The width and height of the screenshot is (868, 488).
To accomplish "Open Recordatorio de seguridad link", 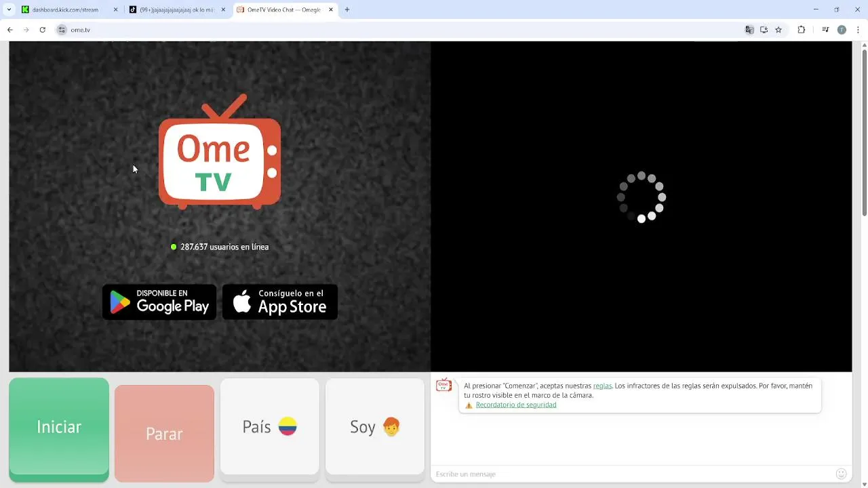I will (x=516, y=405).
